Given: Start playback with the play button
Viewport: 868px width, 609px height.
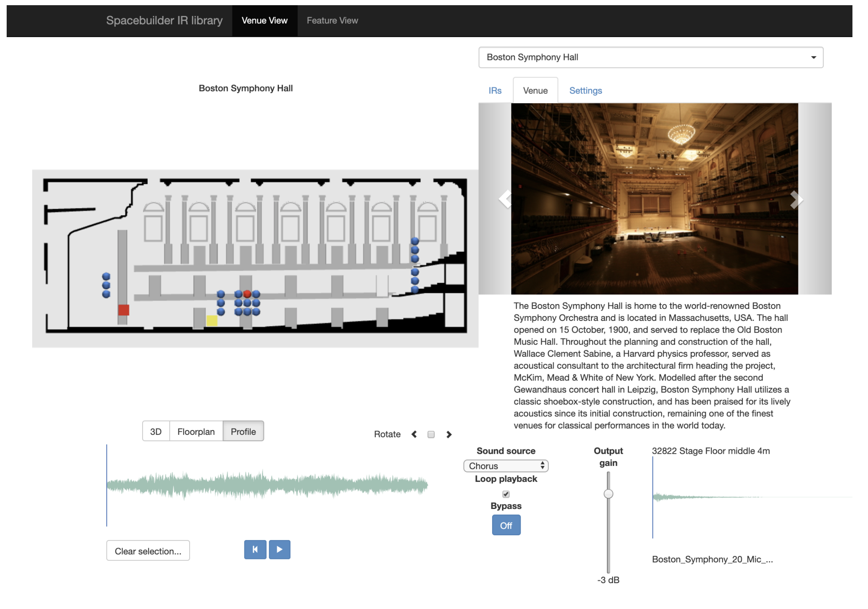Looking at the screenshot, I should (x=279, y=550).
